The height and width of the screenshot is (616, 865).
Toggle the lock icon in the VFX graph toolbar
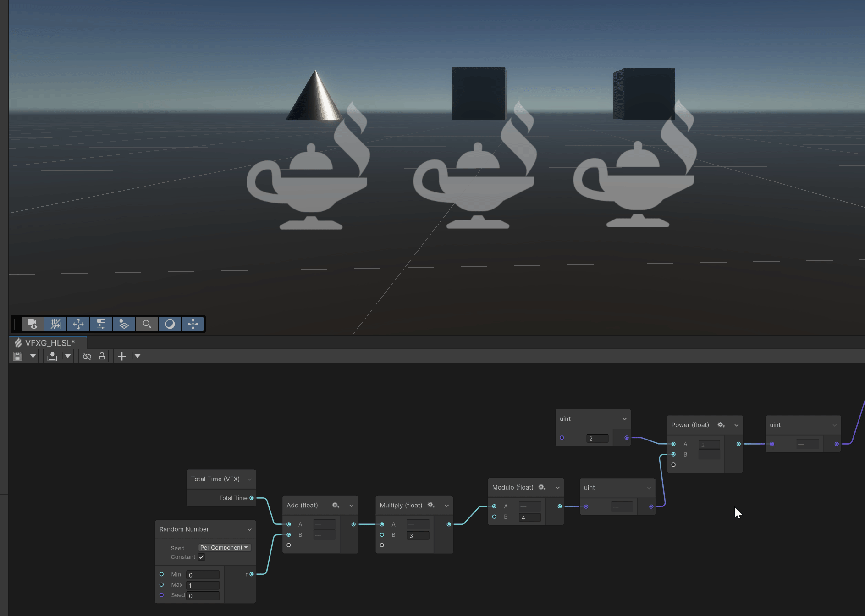pyautogui.click(x=102, y=356)
